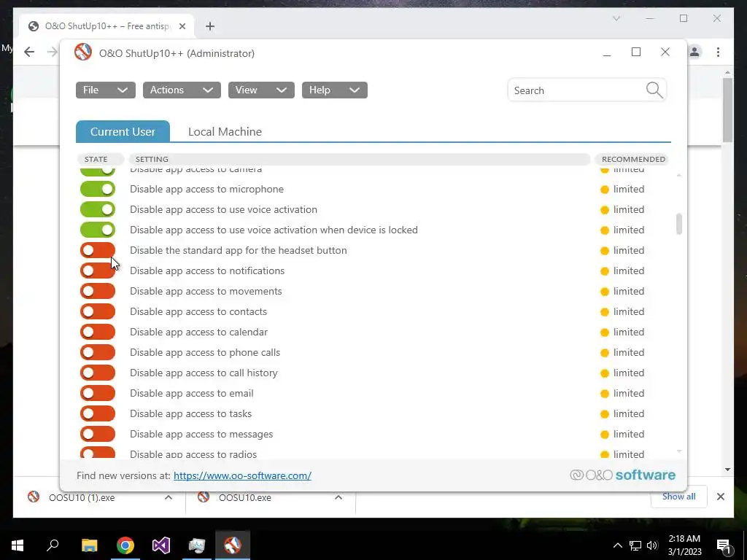Select 'Disable app access to email' text
The image size is (747, 560).
pos(192,393)
